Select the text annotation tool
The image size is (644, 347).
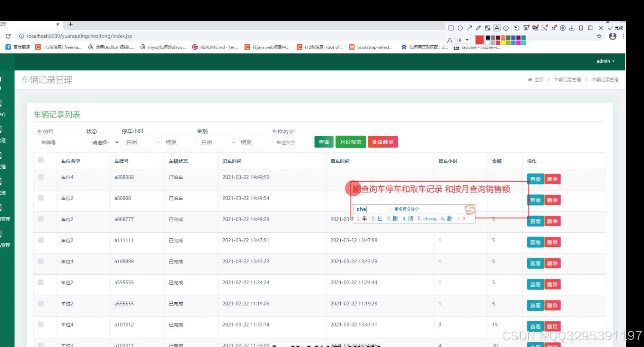(497, 28)
